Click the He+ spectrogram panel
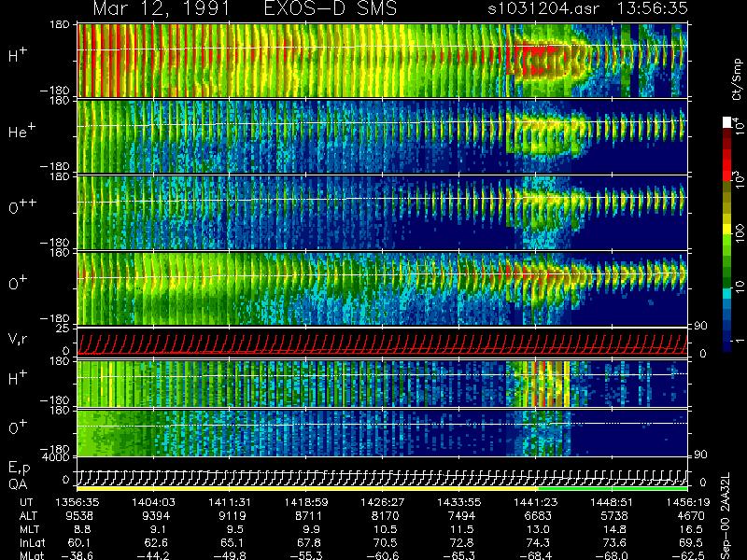This screenshot has width=747, height=560. [382, 136]
